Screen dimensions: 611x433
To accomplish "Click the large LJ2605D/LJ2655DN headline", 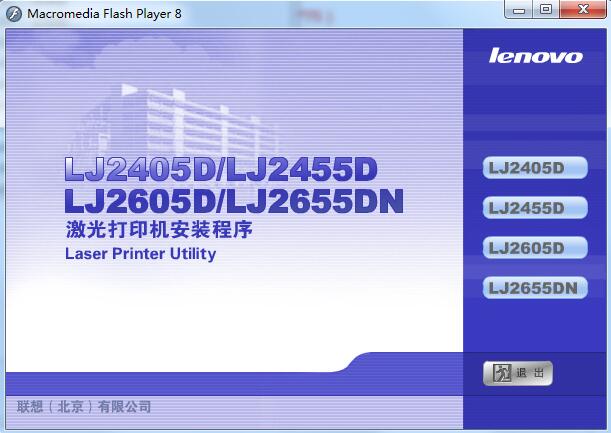I will click(233, 200).
